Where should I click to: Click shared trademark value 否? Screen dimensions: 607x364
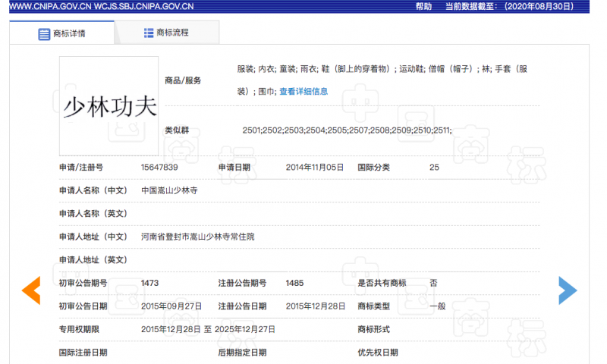(433, 283)
